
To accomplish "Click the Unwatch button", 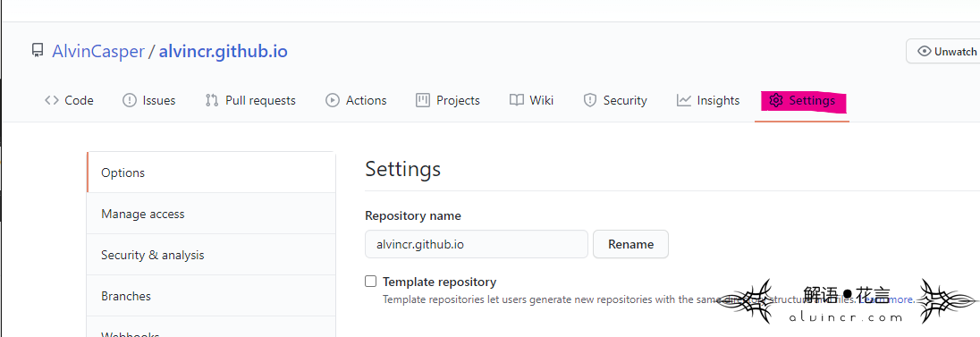I will pos(943,51).
